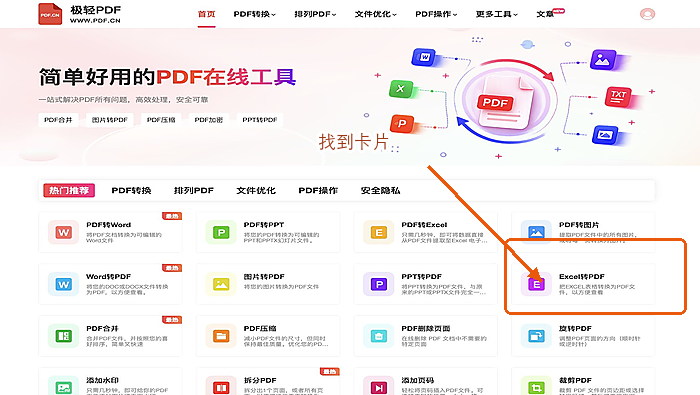Open the PPT转PDF tool title
Viewport: 700px width, 395px height.
point(421,277)
